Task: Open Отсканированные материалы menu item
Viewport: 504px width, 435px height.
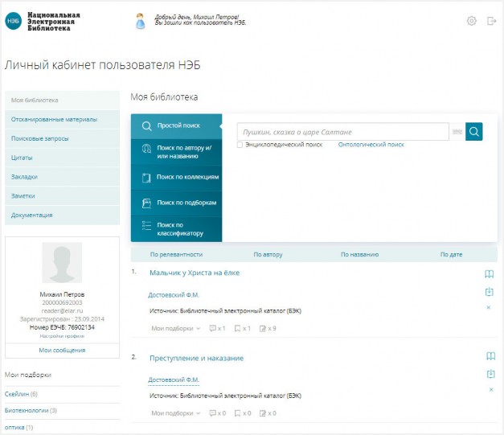Action: [x=63, y=120]
